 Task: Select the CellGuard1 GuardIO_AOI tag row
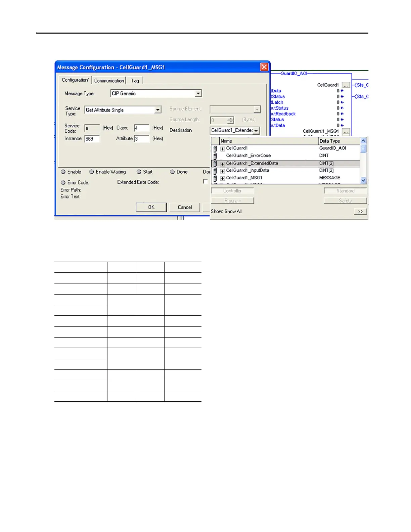click(286, 148)
